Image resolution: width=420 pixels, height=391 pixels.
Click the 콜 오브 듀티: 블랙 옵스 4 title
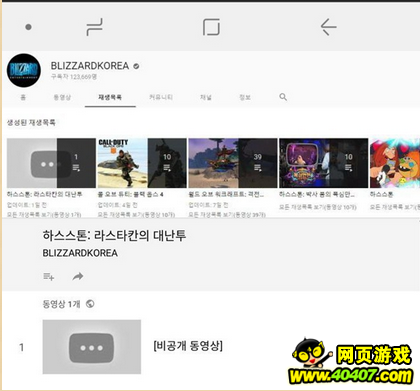pos(130,194)
